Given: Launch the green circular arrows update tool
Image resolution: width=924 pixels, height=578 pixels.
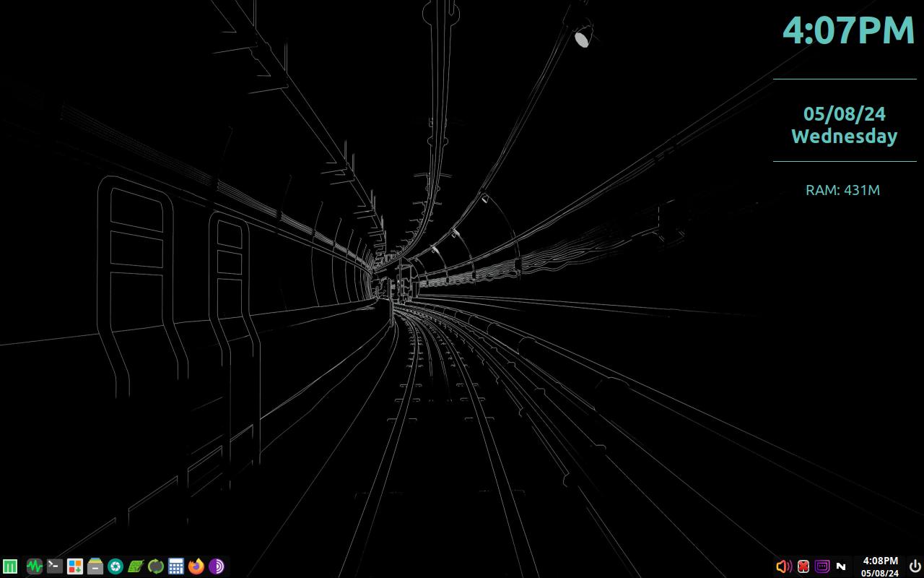Looking at the screenshot, I should [156, 566].
